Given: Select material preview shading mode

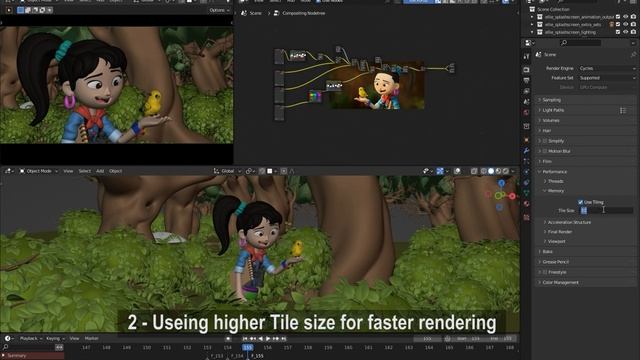Looking at the screenshot, I should coord(498,171).
